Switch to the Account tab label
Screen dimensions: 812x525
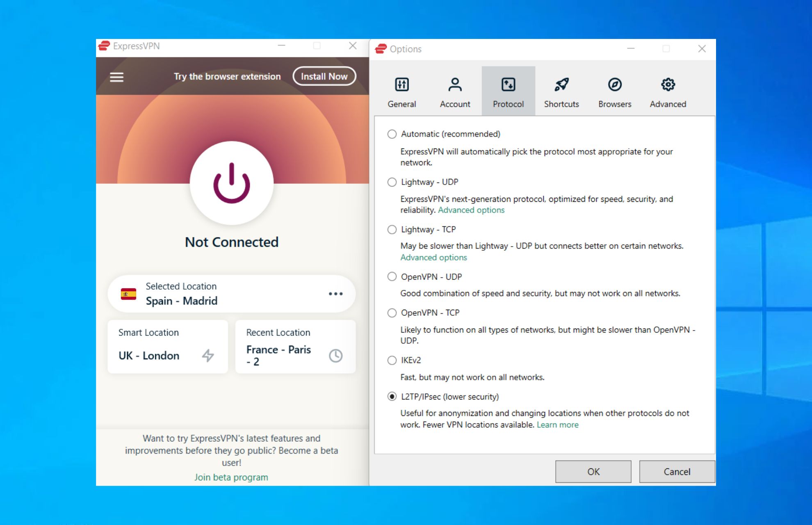tap(455, 104)
